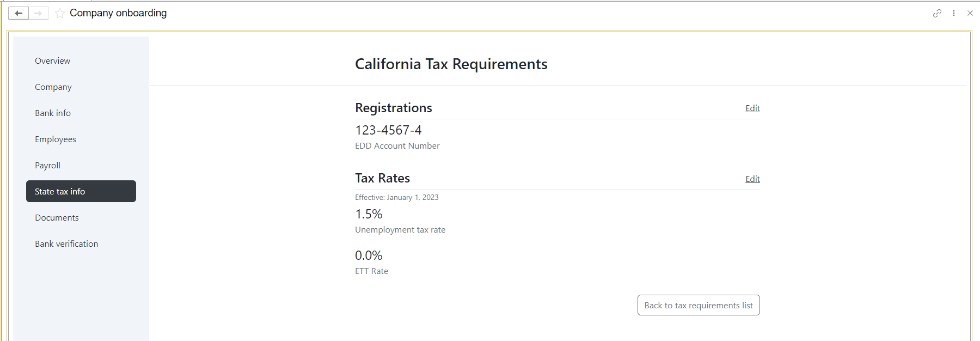This screenshot has height=341, width=980.
Task: Go to the Company sidebar item
Action: (x=53, y=87)
